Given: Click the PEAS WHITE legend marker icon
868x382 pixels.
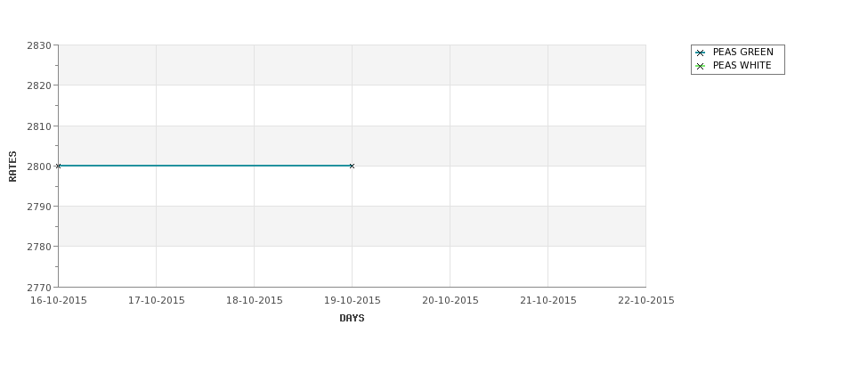Looking at the screenshot, I should tap(700, 66).
